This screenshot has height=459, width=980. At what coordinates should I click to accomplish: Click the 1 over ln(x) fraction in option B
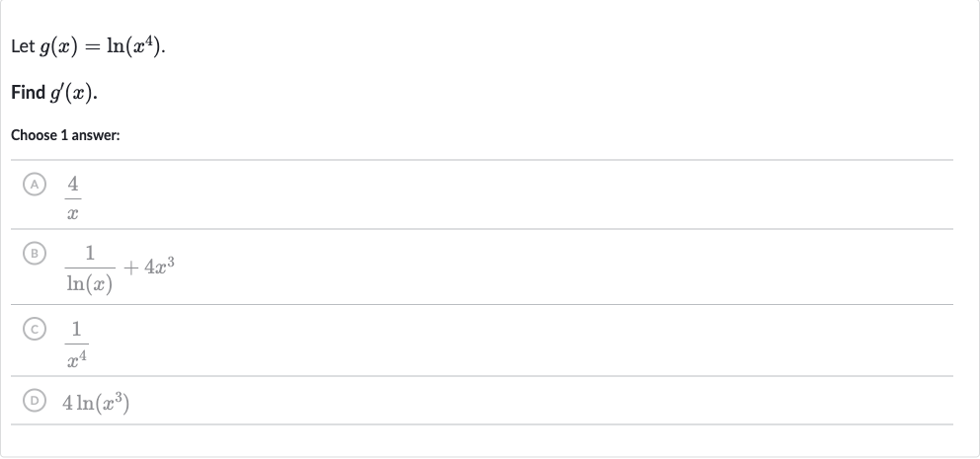pos(90,268)
